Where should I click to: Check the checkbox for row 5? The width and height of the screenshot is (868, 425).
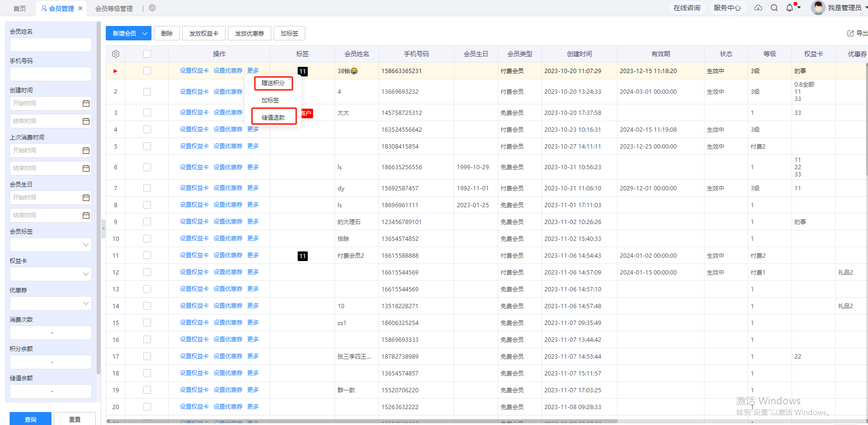pyautogui.click(x=147, y=146)
